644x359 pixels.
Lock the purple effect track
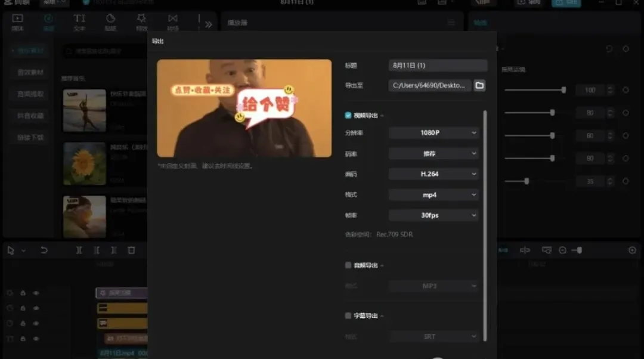[x=23, y=293]
